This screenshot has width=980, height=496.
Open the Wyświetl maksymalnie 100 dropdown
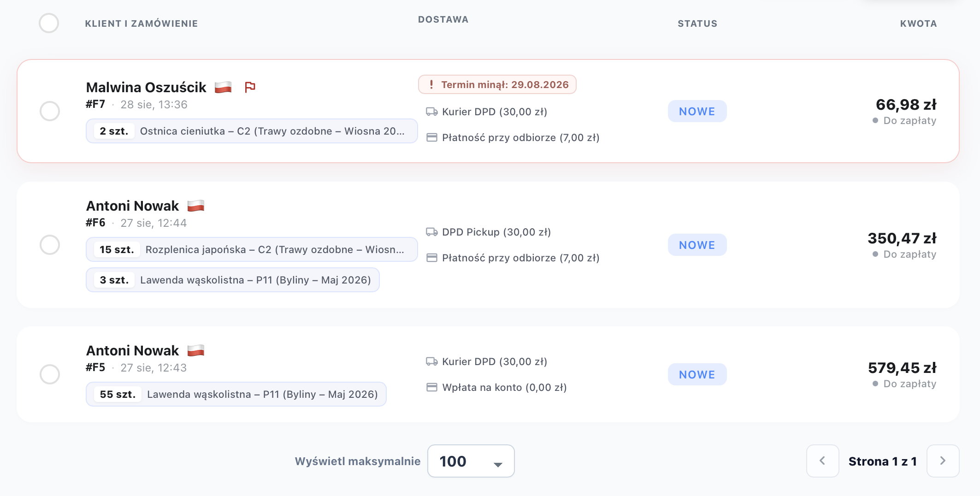pyautogui.click(x=471, y=461)
